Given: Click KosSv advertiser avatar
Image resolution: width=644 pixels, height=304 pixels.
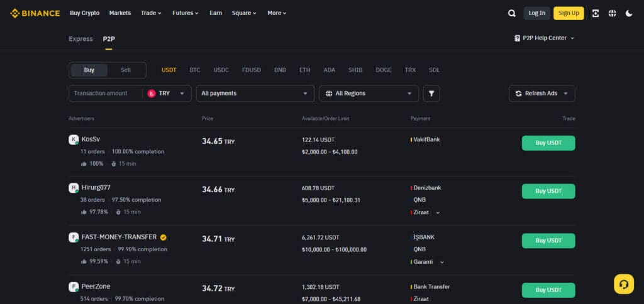Looking at the screenshot, I should click(74, 140).
